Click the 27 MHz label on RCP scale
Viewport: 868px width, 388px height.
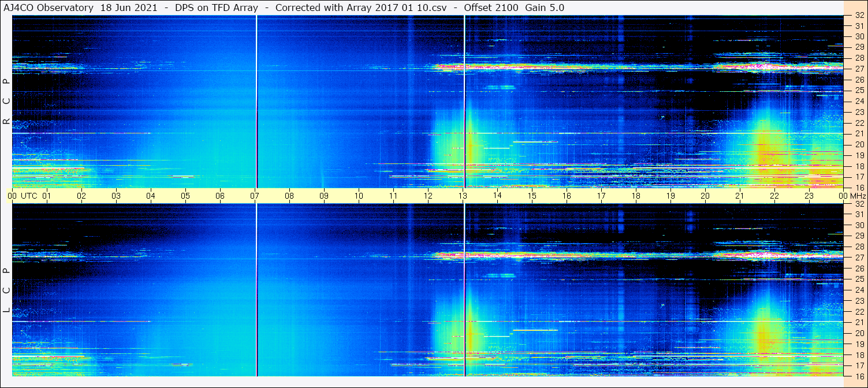(x=859, y=69)
